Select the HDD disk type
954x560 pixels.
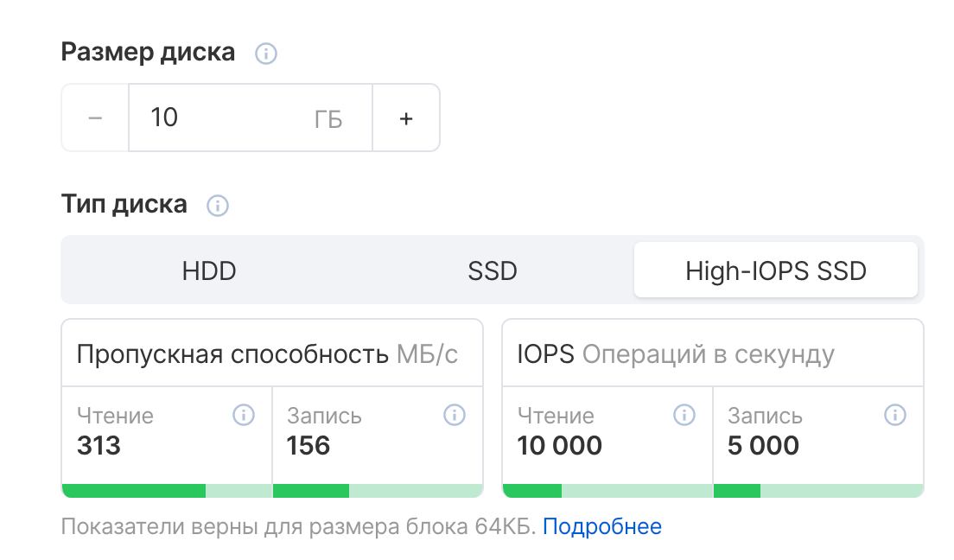point(209,271)
